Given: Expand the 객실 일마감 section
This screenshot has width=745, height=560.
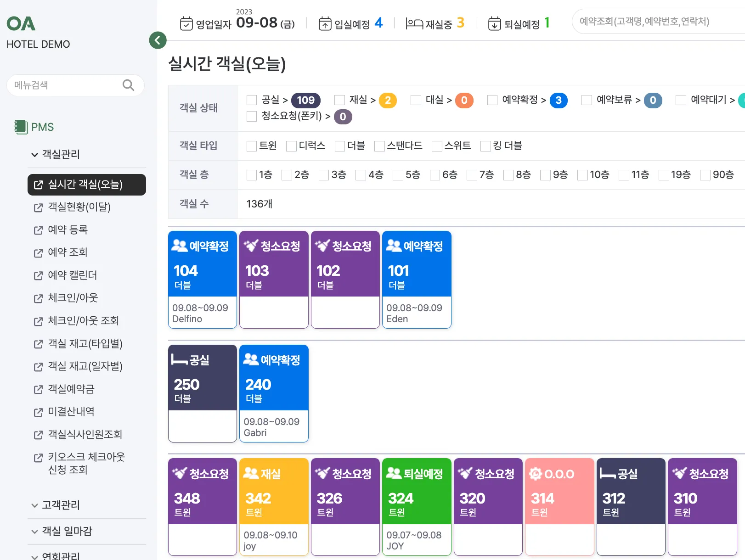Looking at the screenshot, I should tap(34, 532).
